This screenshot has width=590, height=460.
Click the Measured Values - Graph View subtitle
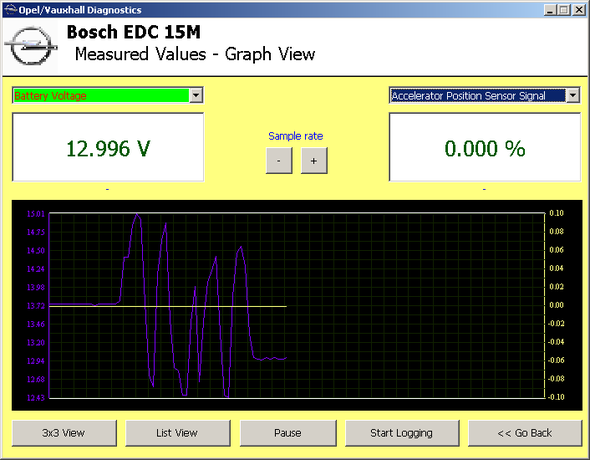(x=195, y=54)
